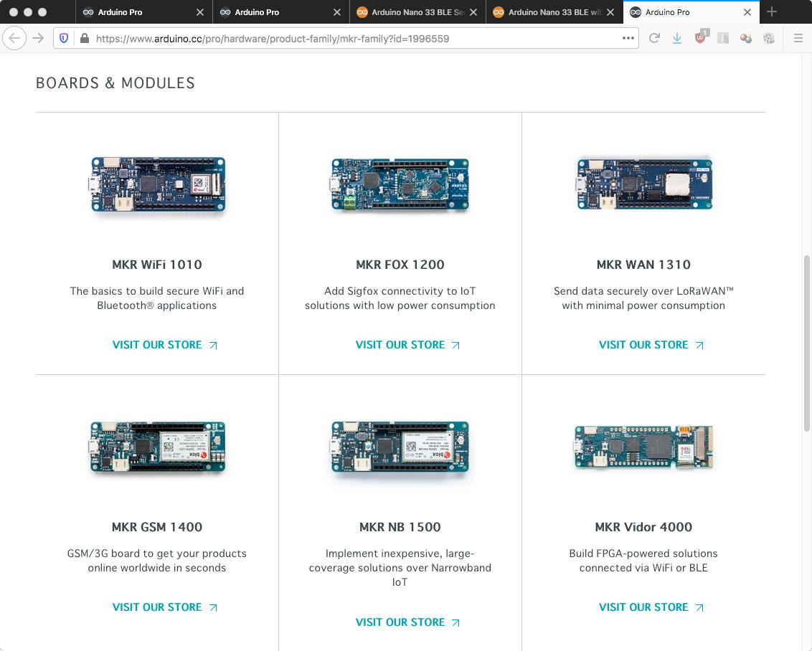Select the active Arduino Pro tab

[691, 12]
